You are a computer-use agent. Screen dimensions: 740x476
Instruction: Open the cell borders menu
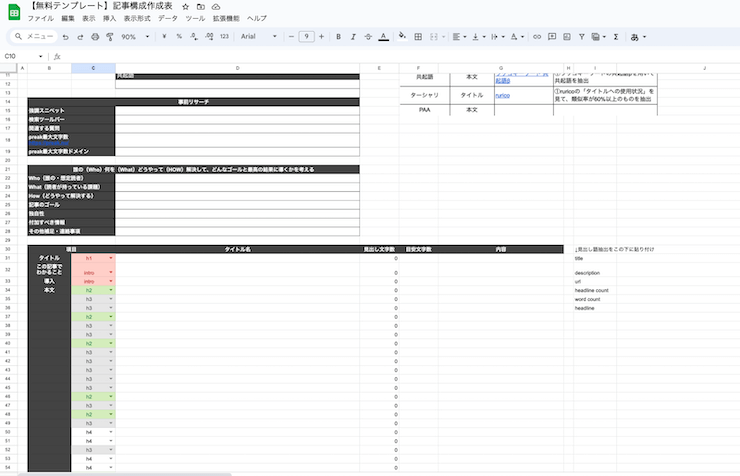[x=418, y=37]
